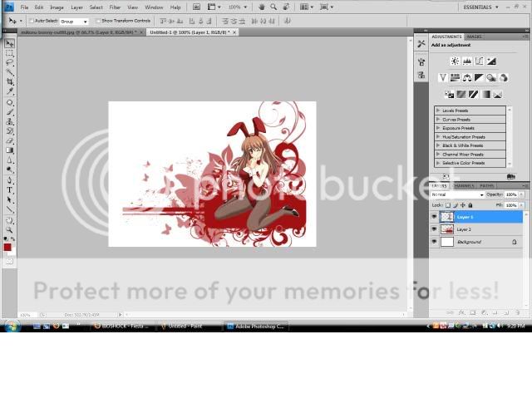The height and width of the screenshot is (403, 532).
Task: Select the Horizontal Type tool
Action: point(9,189)
